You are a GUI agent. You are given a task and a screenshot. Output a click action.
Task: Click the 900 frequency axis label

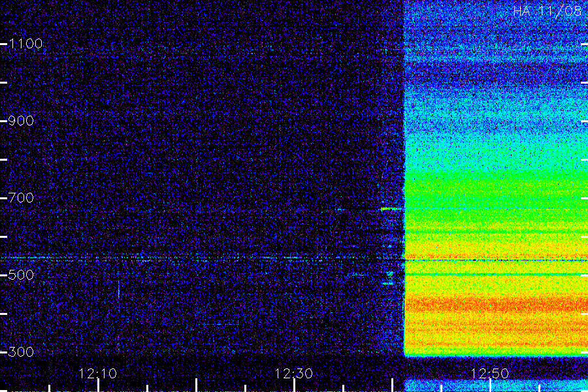click(x=21, y=121)
